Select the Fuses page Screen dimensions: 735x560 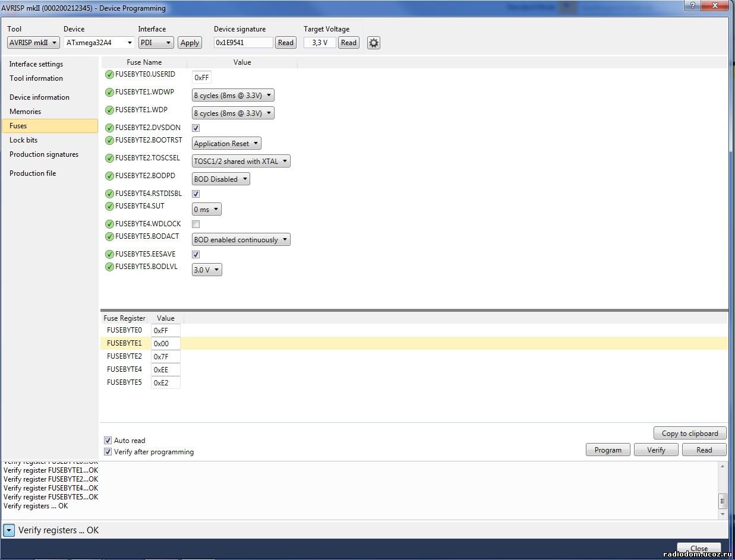point(50,126)
